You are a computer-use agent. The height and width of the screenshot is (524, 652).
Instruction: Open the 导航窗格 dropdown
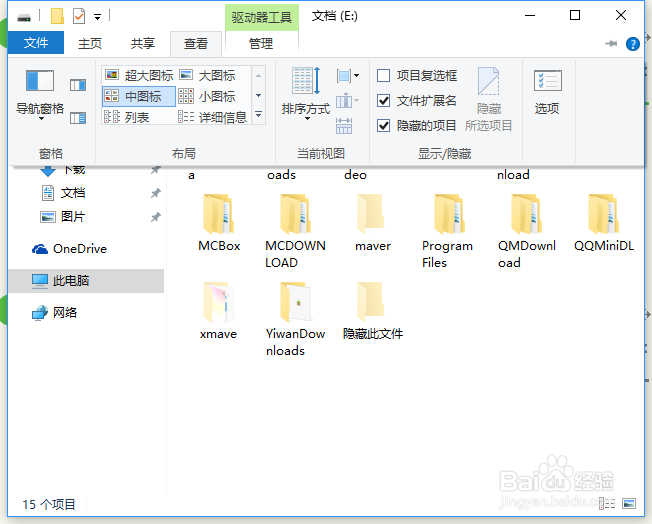[40, 96]
